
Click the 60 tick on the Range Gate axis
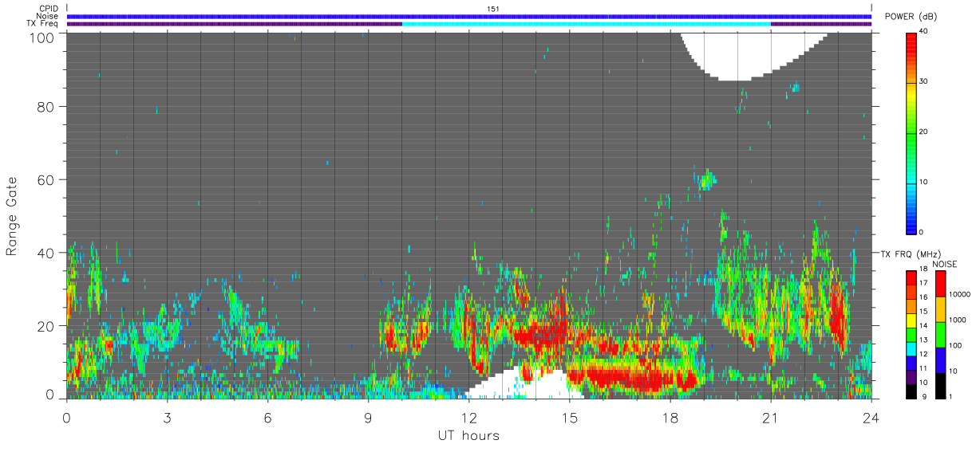point(45,179)
